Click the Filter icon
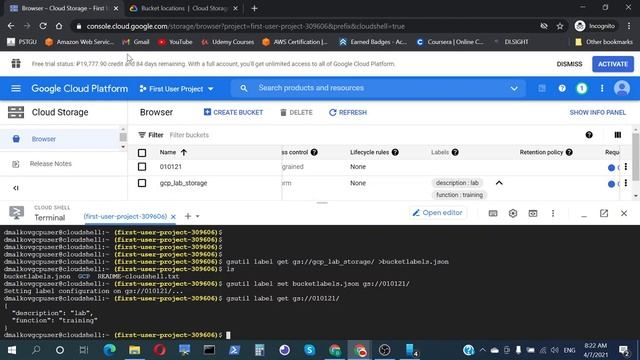This screenshot has width=640, height=360. pos(142,135)
